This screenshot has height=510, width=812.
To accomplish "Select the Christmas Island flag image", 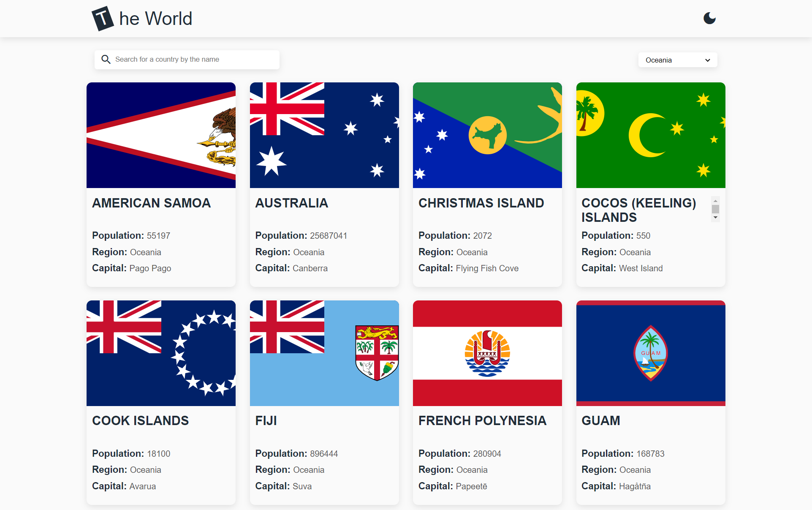I will (x=487, y=135).
